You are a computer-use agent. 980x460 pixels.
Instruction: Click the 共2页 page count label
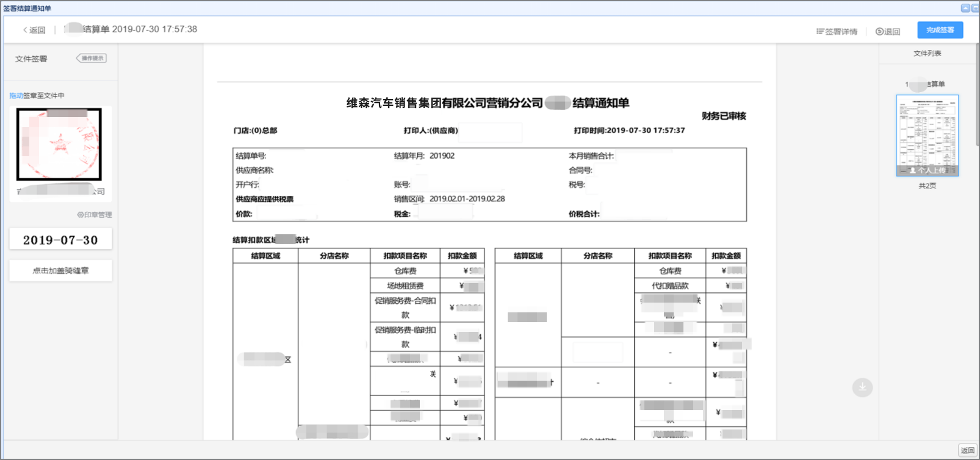click(927, 185)
